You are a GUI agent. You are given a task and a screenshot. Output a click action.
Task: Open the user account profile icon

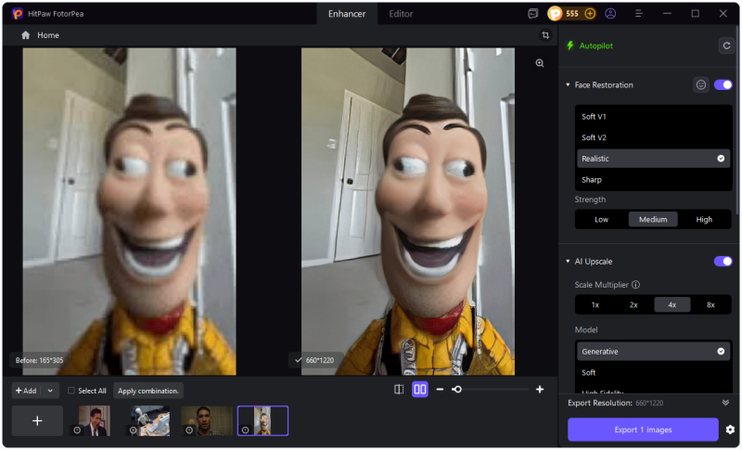click(610, 14)
